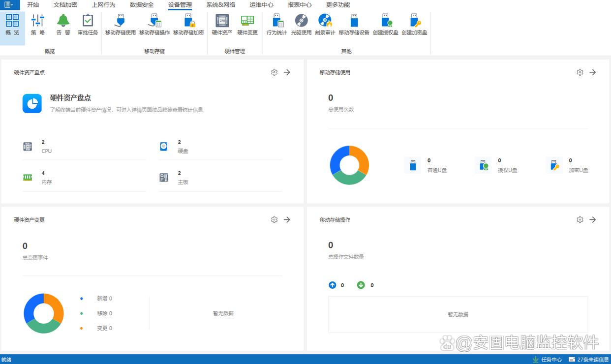This screenshot has height=364, width=611.
Task: Open 任务中心 in the status bar
Action: tap(547, 360)
